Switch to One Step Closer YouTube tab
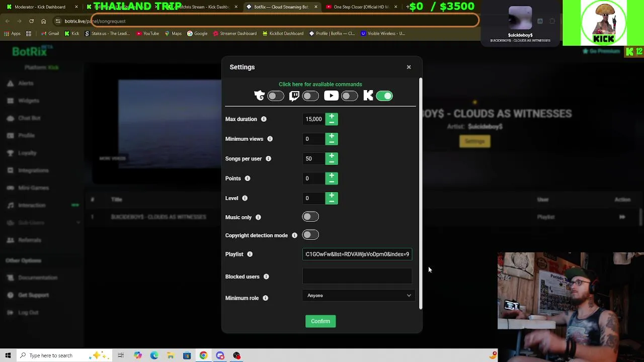 361,7
